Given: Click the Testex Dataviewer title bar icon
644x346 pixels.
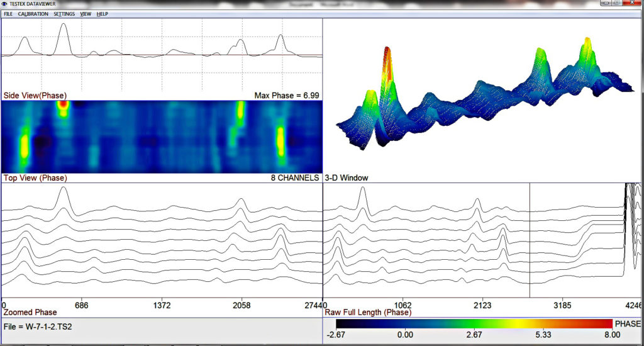Looking at the screenshot, I should pyautogui.click(x=4, y=4).
